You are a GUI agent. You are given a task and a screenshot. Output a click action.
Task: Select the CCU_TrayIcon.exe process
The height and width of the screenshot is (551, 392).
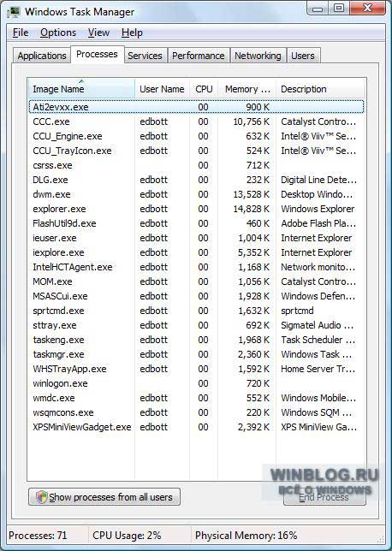pos(196,151)
